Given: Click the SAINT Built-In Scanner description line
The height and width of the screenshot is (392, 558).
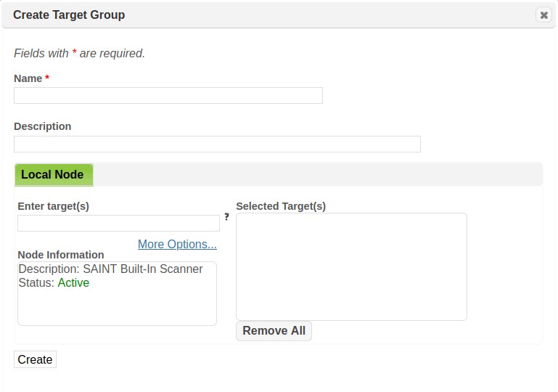Looking at the screenshot, I should pyautogui.click(x=110, y=269).
